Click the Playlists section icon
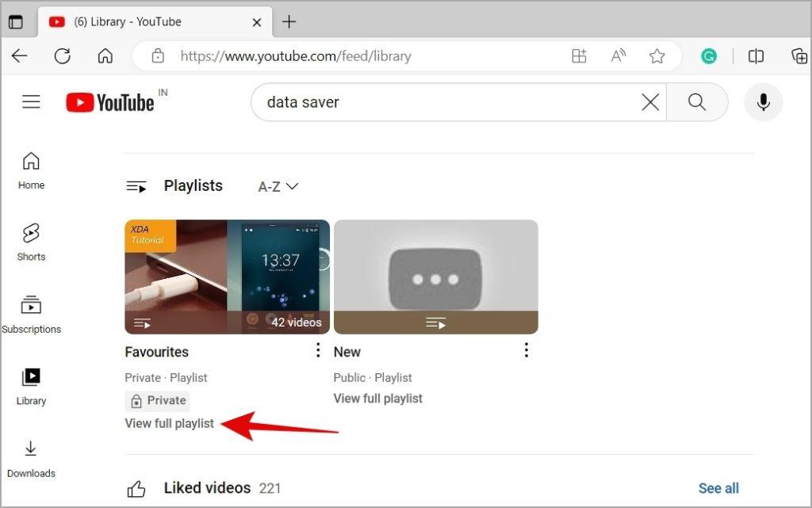 [136, 186]
